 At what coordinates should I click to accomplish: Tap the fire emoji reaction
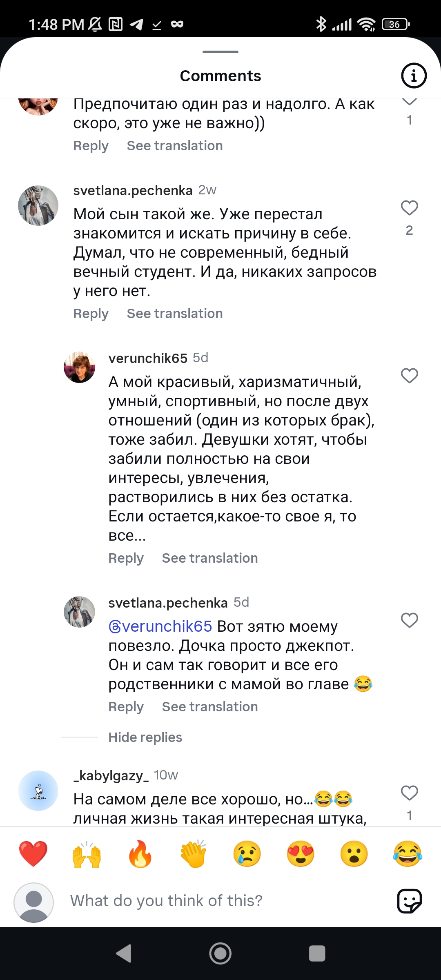coord(140,854)
